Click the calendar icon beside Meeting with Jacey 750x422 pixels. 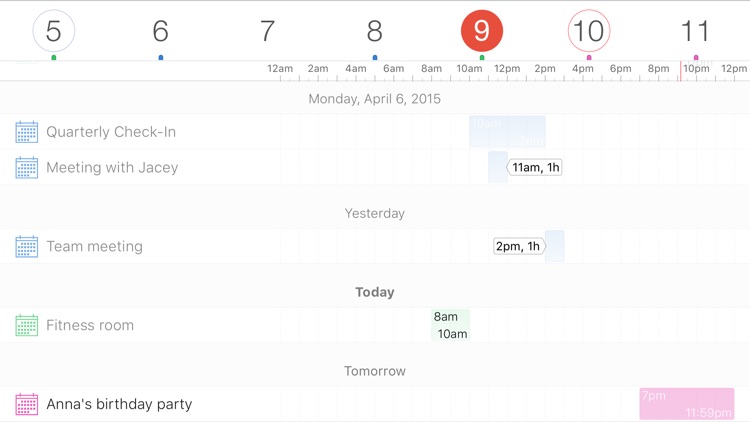[27, 167]
